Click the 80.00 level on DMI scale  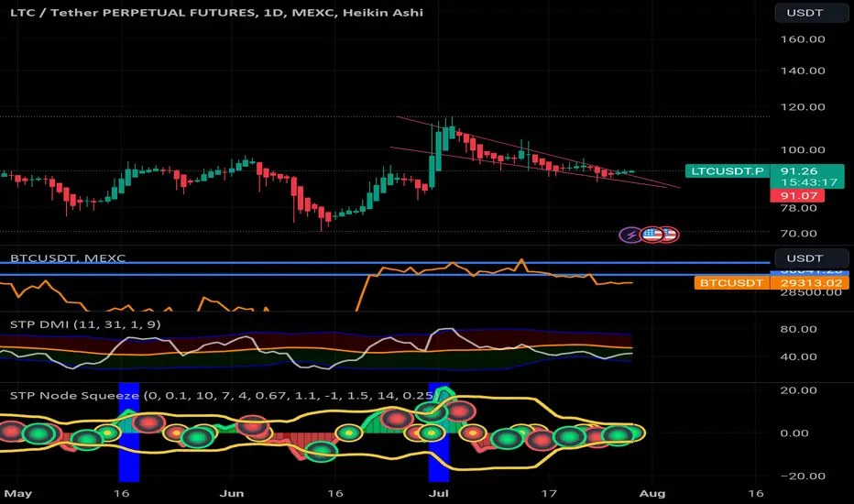point(798,329)
